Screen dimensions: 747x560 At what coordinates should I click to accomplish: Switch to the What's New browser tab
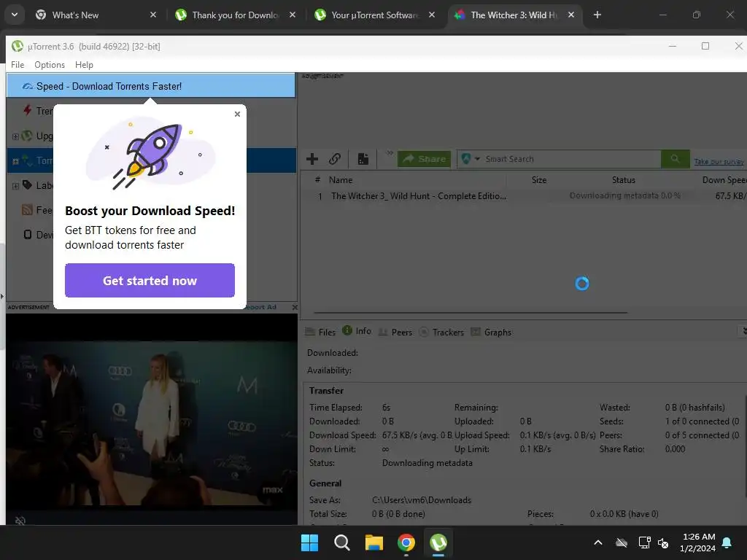(94, 15)
